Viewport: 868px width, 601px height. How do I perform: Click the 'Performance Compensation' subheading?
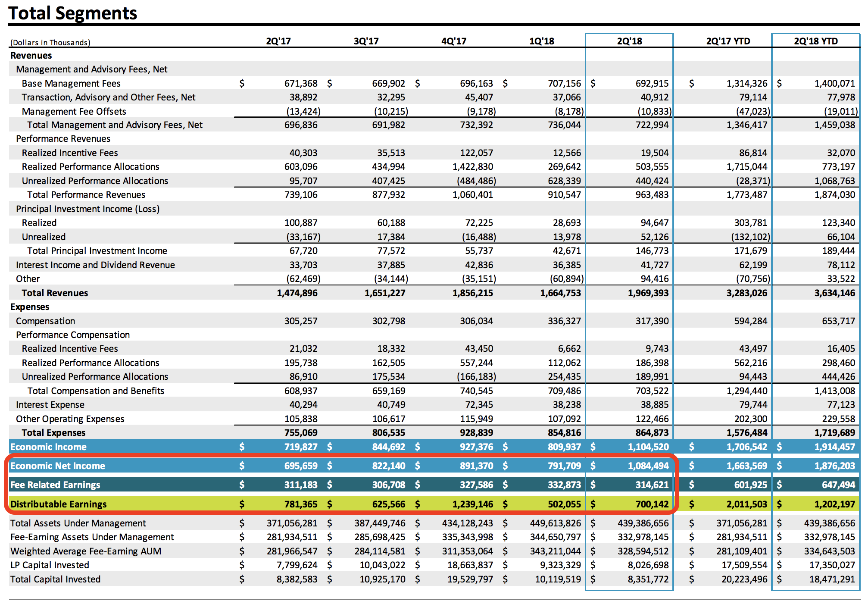point(73,335)
